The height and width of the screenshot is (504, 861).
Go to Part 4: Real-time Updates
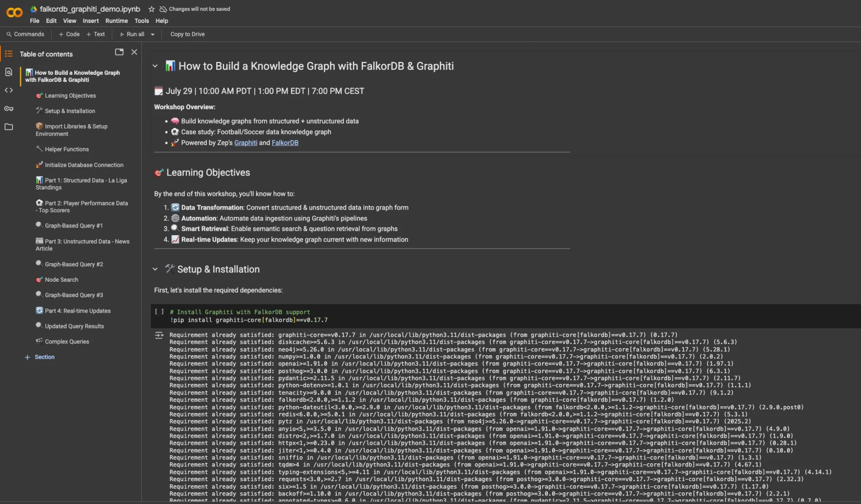[73, 310]
